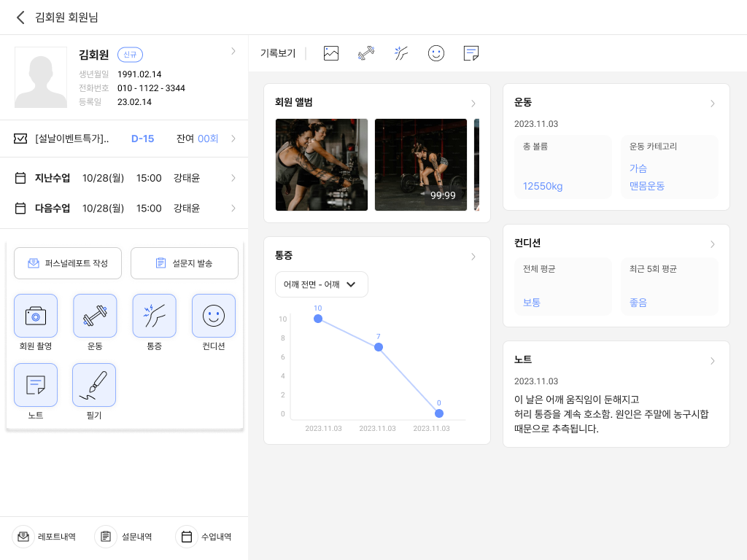Image resolution: width=747 pixels, height=560 pixels.
Task: Click the calendar icon beside 지난수업
Action: (20, 178)
